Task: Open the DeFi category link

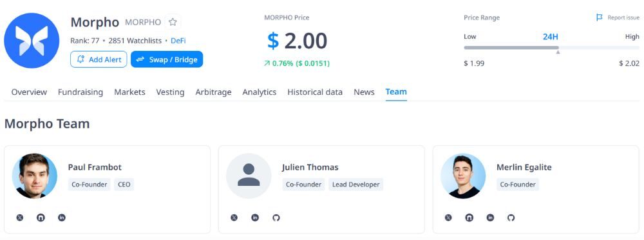Action: coord(178,41)
